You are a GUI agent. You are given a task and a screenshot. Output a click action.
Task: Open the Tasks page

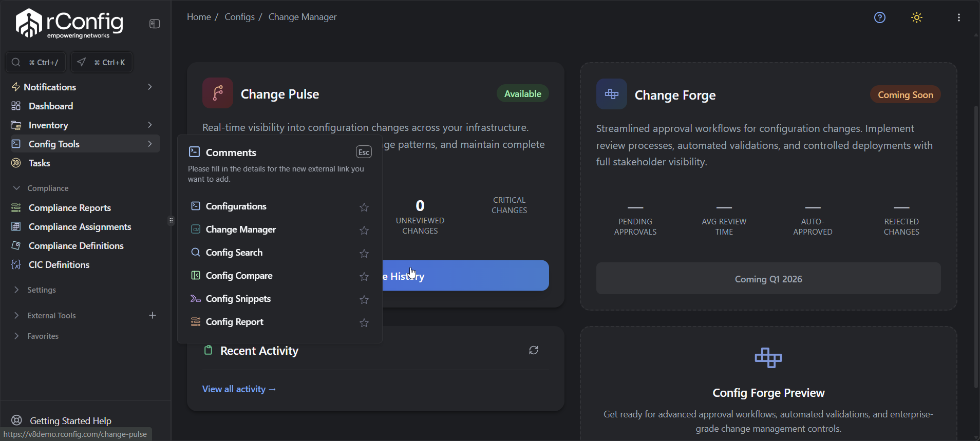[x=39, y=163]
